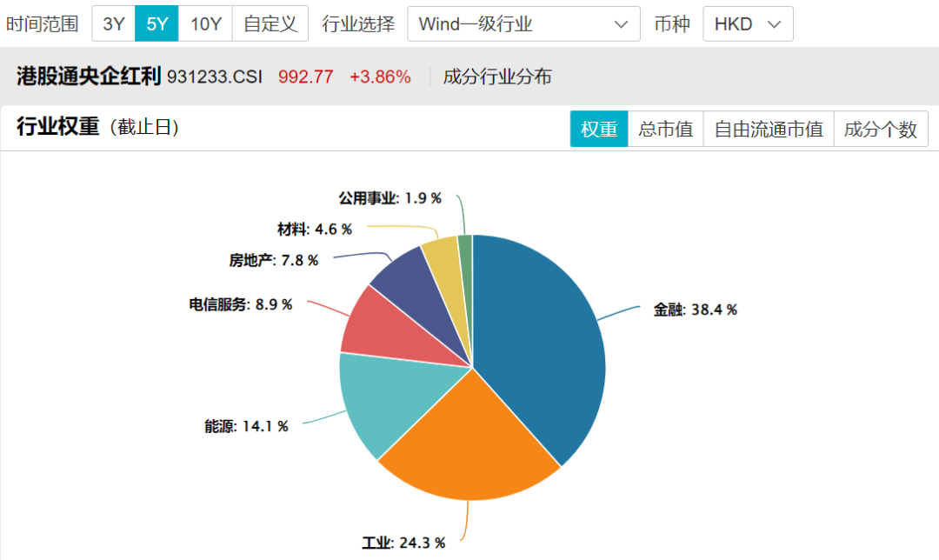Viewport: 939px width, 560px height.
Task: Click the 公用事业: 1.9 % label
Action: 390,198
